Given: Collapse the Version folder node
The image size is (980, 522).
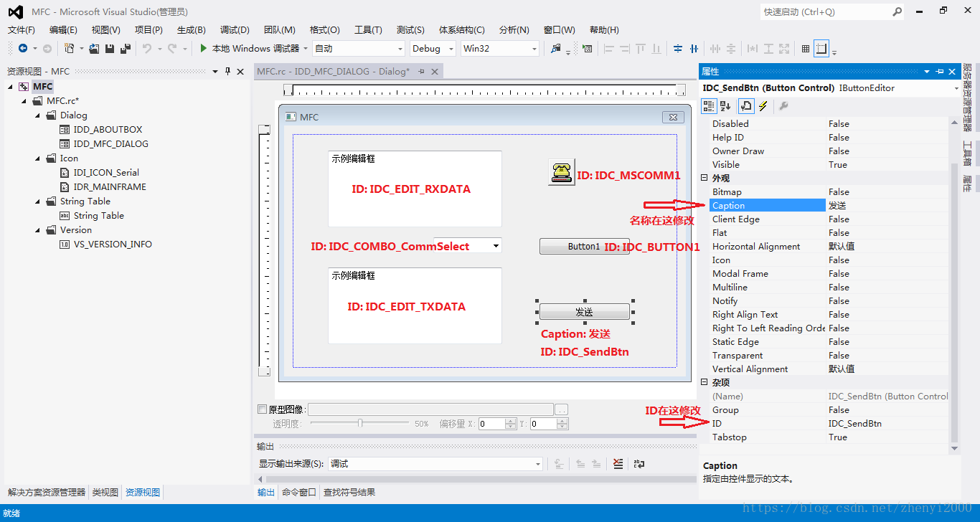Looking at the screenshot, I should tap(38, 230).
